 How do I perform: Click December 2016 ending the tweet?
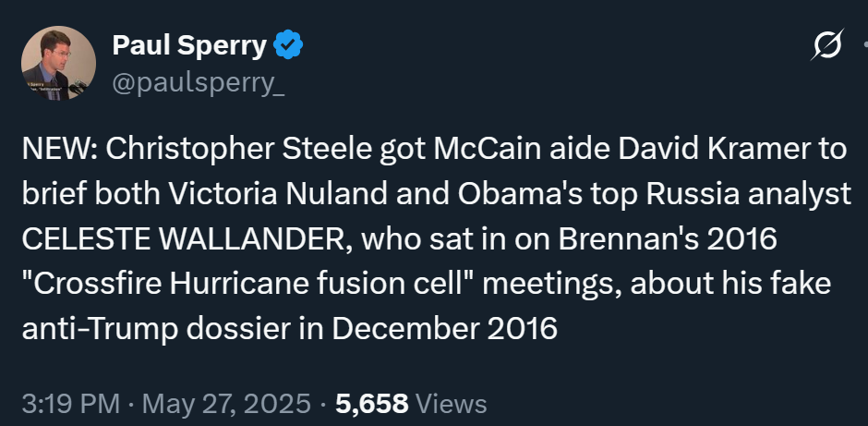click(x=444, y=328)
